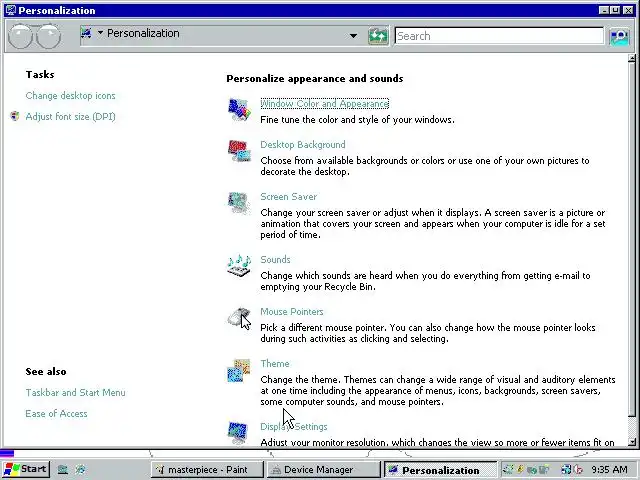This screenshot has width=640, height=480.
Task: Click the red icon left of the clock
Action: pos(578,469)
